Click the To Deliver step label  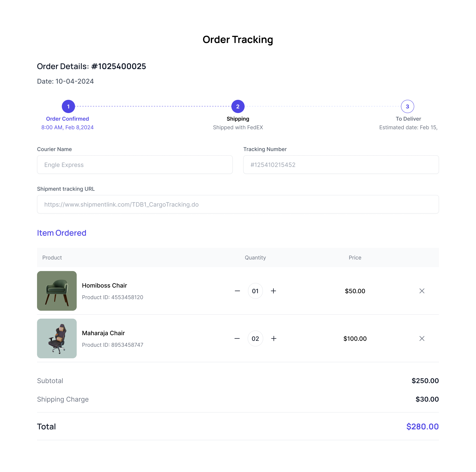click(408, 119)
